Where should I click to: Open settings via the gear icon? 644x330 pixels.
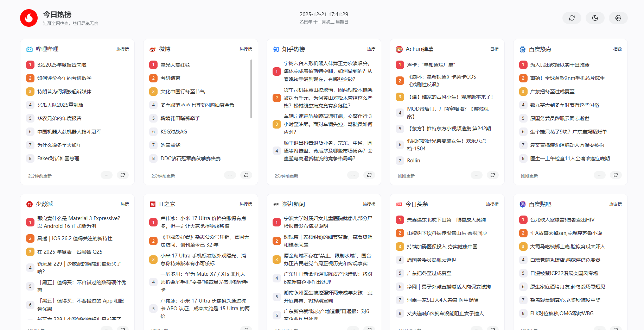coord(618,18)
